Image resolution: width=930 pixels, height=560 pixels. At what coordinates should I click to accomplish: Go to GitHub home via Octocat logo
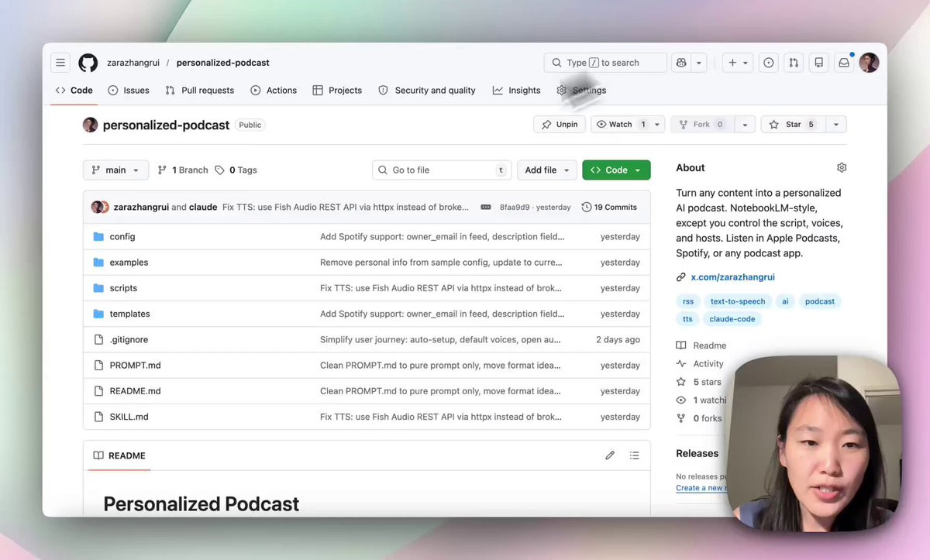[x=88, y=63]
